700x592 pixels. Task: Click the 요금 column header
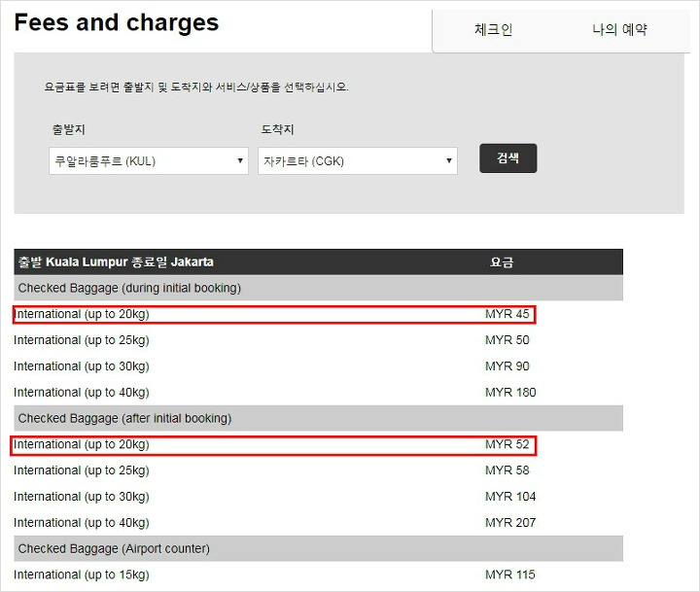[502, 262]
